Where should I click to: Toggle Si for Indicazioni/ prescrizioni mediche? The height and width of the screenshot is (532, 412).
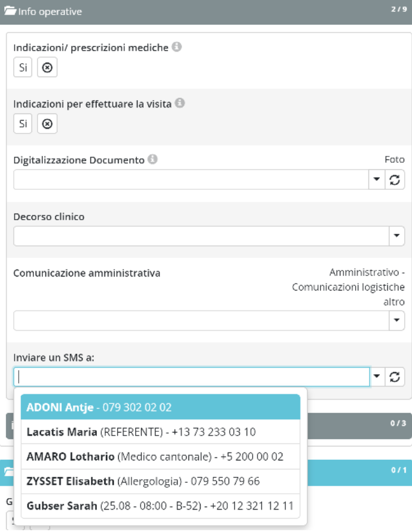[23, 68]
